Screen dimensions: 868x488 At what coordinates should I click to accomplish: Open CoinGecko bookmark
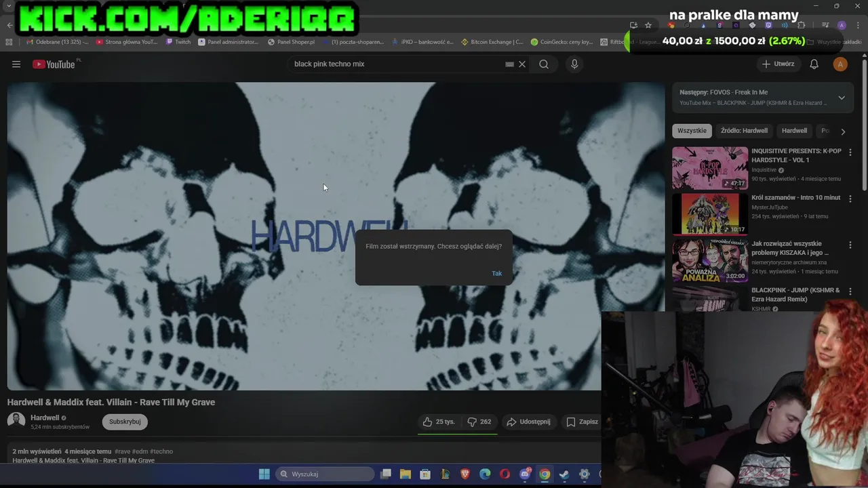(x=562, y=42)
